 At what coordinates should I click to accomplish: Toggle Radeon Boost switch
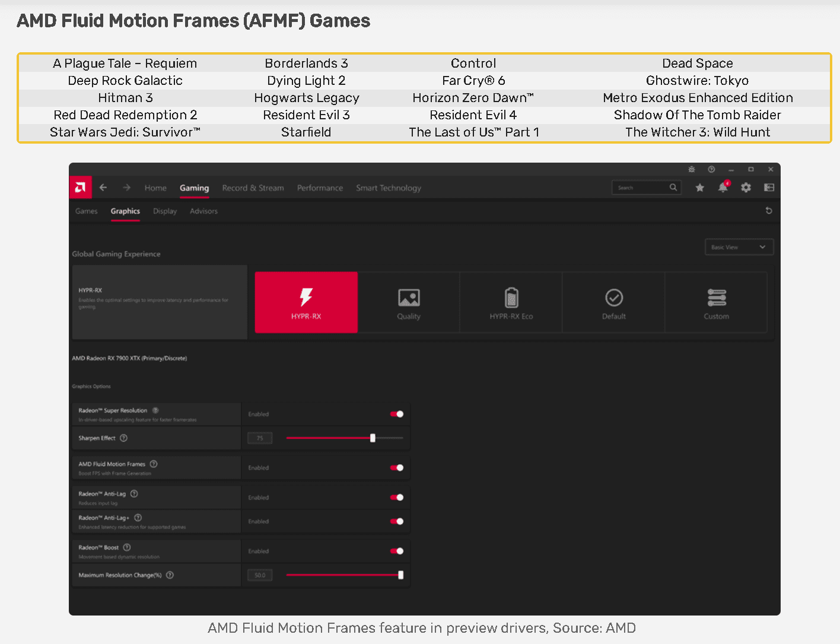tap(397, 551)
